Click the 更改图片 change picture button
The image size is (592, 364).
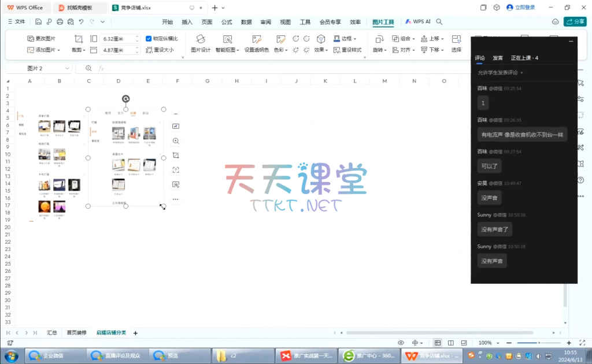(x=42, y=39)
